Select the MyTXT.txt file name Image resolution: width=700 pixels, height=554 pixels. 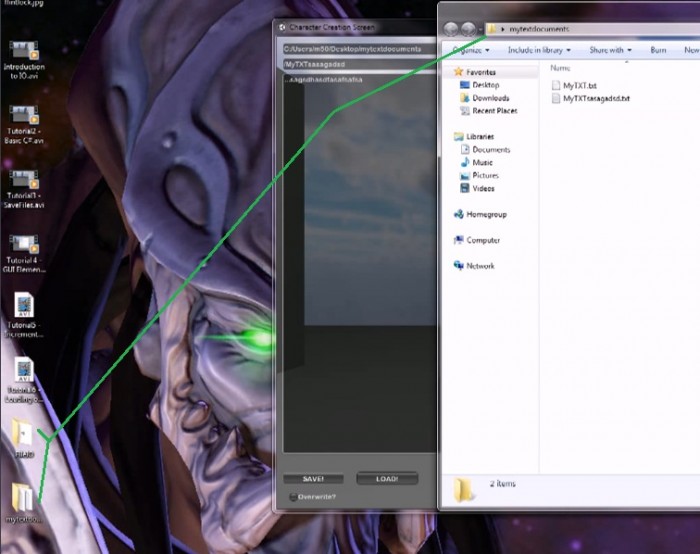(x=579, y=85)
